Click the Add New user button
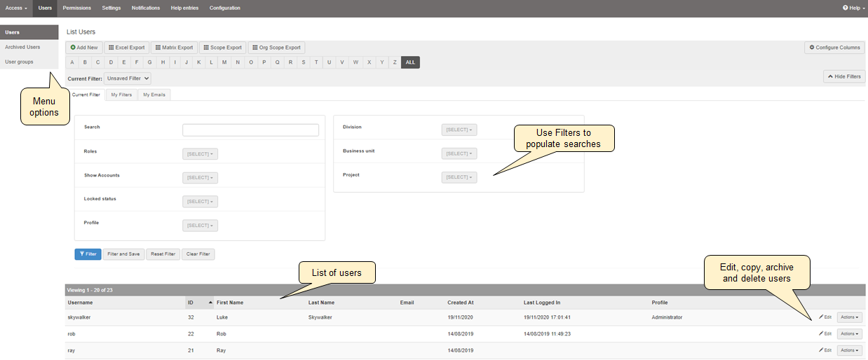 click(84, 48)
